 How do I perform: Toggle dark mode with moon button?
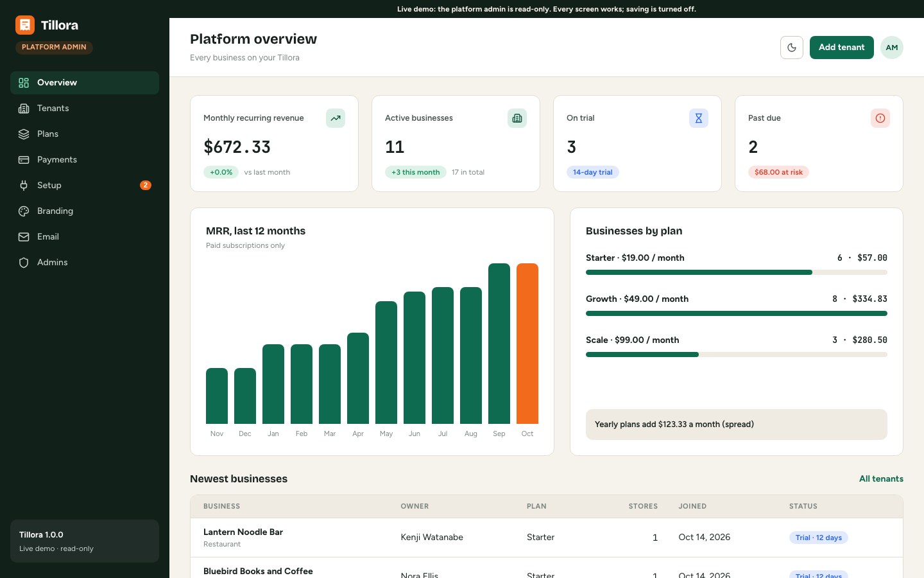click(x=792, y=48)
